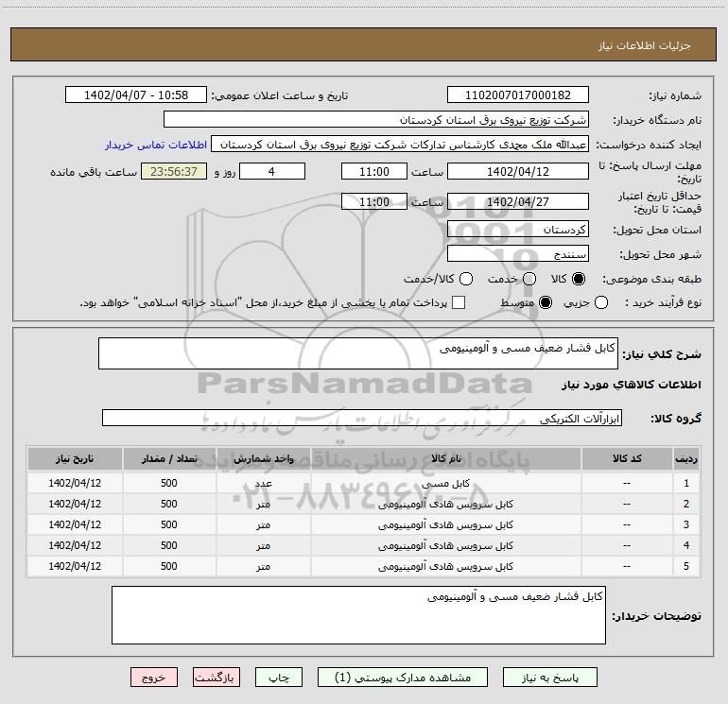
Task: Click the unit عدد in row 1
Action: (263, 483)
